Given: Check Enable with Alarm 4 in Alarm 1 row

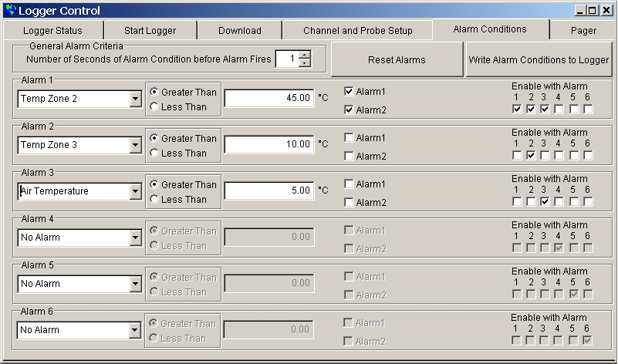Looking at the screenshot, I should pos(559,109).
